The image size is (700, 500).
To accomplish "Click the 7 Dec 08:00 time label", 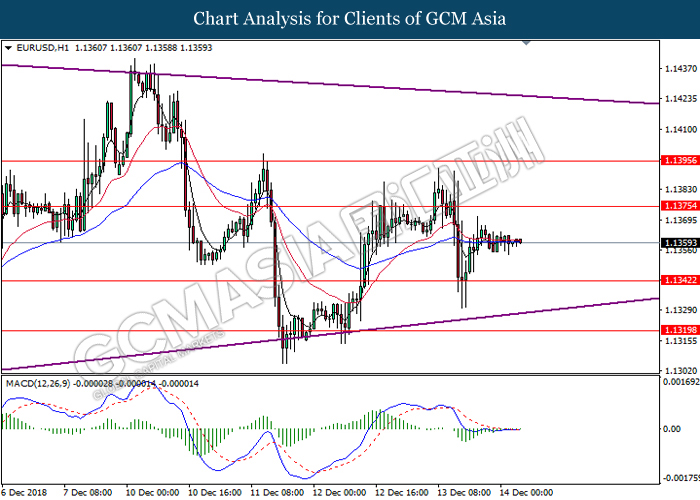I will [88, 492].
